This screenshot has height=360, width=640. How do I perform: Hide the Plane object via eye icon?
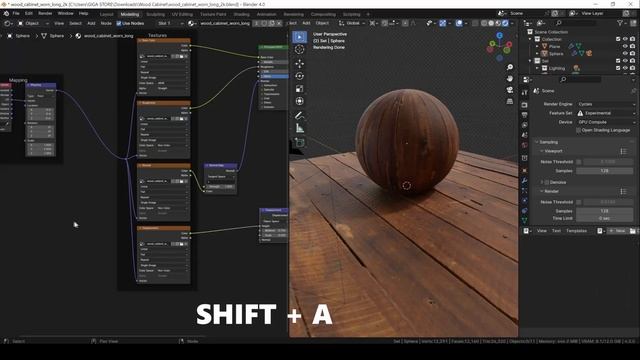[625, 47]
